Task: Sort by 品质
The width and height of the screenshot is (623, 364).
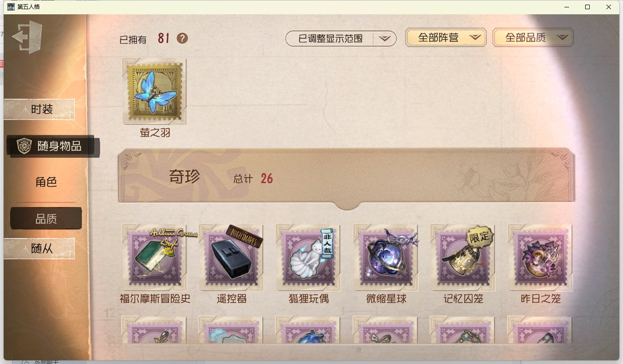Action: pos(46,219)
